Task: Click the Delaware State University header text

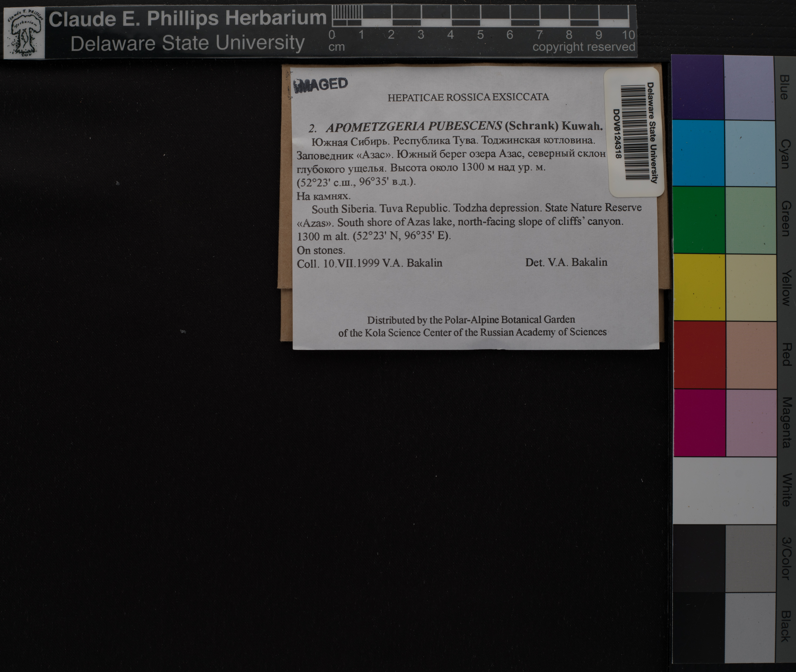Action: [188, 43]
